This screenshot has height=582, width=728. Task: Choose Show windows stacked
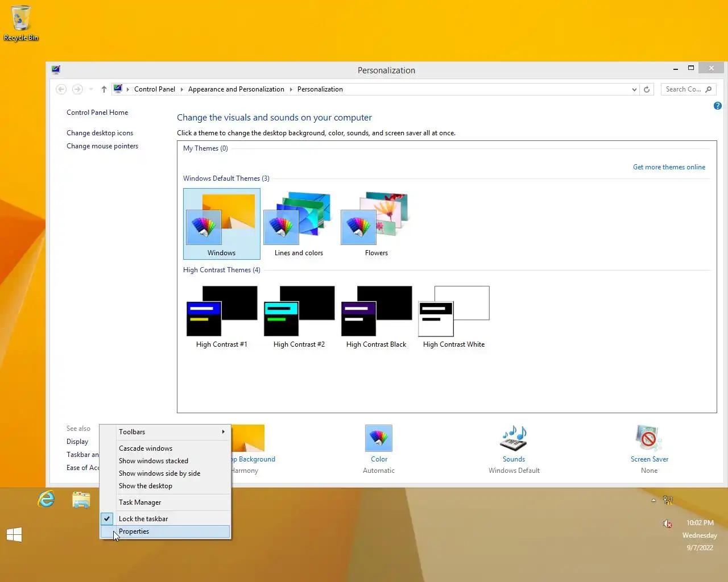click(x=166, y=461)
